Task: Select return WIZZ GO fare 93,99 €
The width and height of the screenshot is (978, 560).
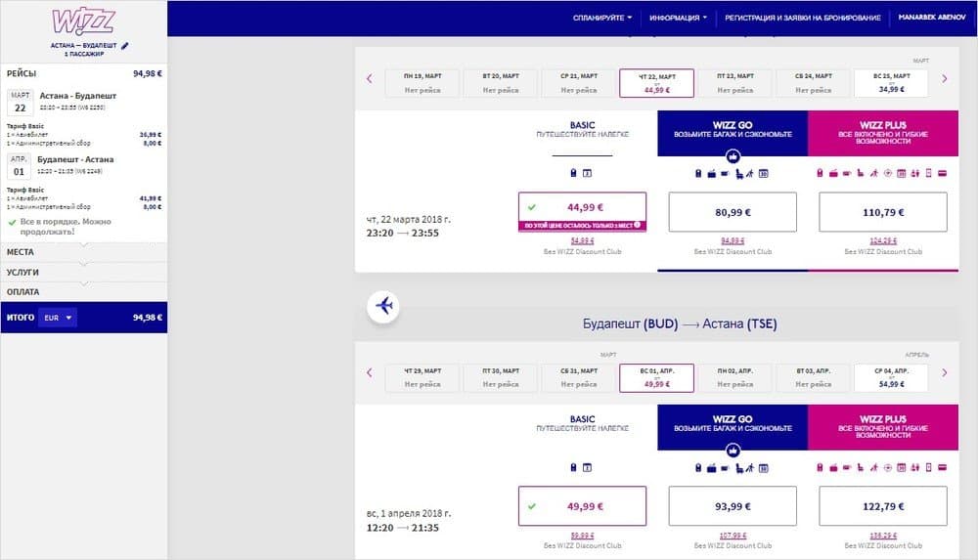Action: (x=733, y=506)
